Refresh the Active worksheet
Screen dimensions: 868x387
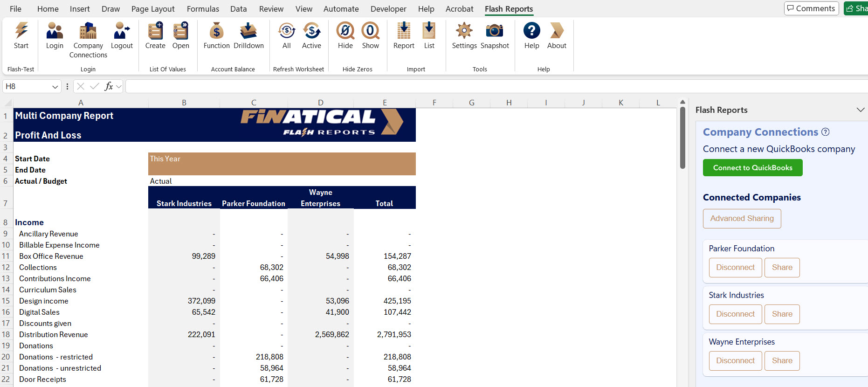tap(311, 31)
